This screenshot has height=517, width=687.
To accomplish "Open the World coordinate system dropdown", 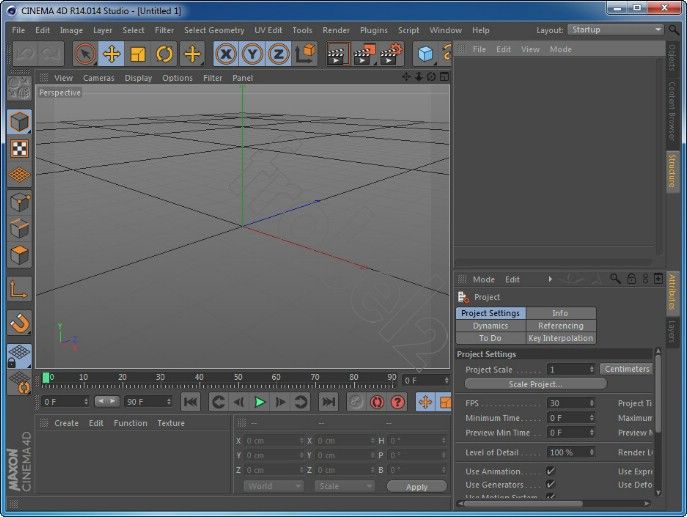I will tap(273, 486).
